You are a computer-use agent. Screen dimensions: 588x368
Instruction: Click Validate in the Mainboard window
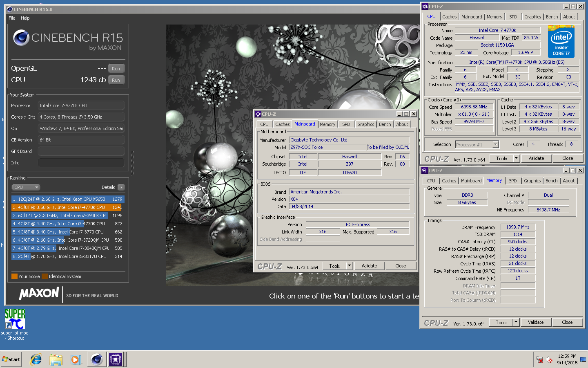(x=369, y=266)
